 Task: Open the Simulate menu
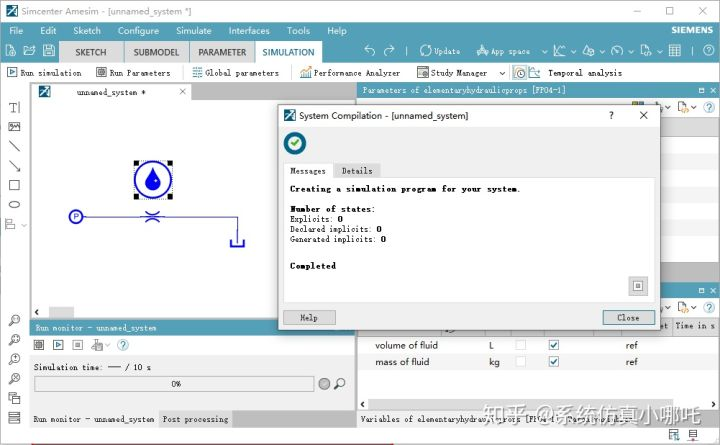coord(194,31)
